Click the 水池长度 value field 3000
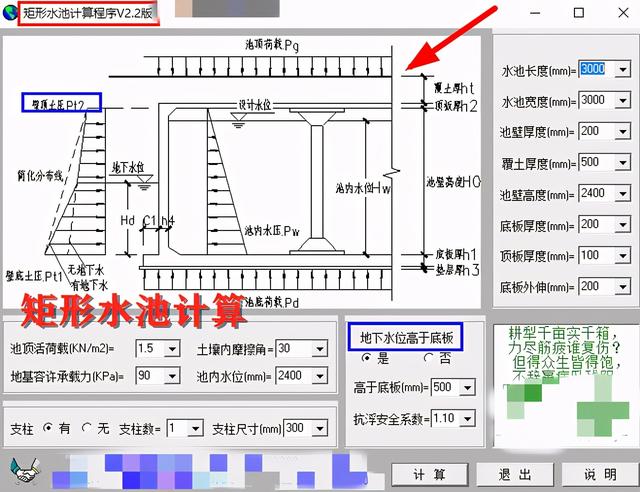640x492 pixels. pos(597,69)
